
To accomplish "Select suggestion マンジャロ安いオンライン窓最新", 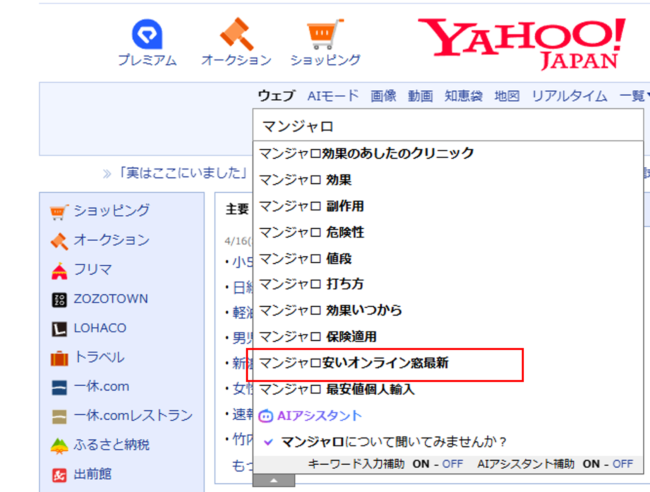I will point(448,363).
